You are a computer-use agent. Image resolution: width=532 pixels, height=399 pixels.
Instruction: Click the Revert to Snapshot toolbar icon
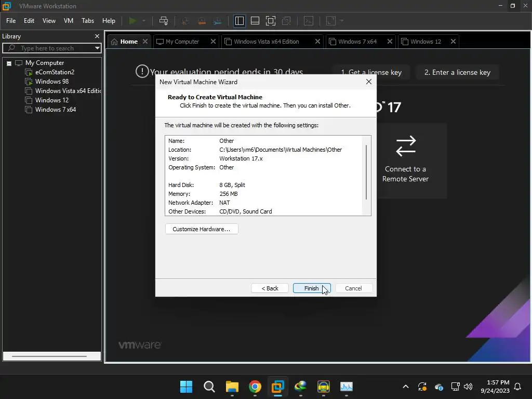201,21
